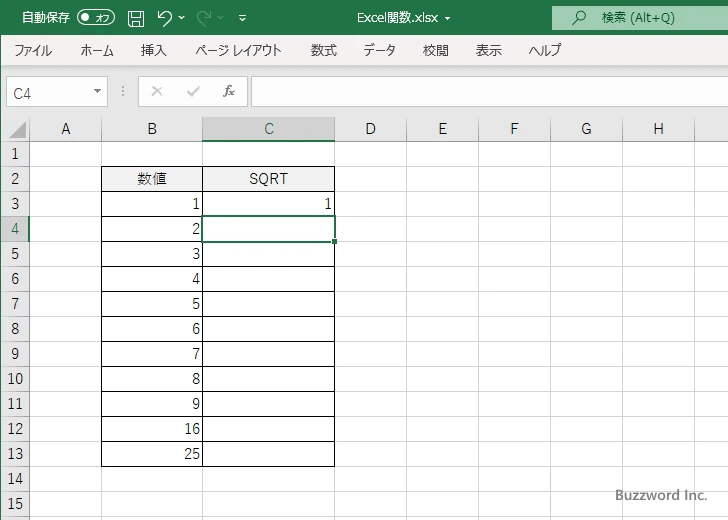The width and height of the screenshot is (728, 520).
Task: Select cell B4 containing 2
Action: click(152, 229)
